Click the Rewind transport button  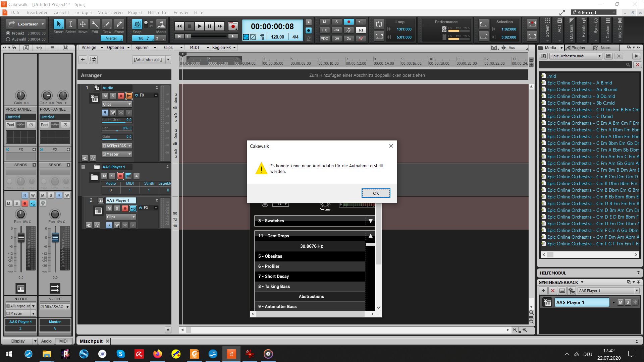[x=179, y=26]
